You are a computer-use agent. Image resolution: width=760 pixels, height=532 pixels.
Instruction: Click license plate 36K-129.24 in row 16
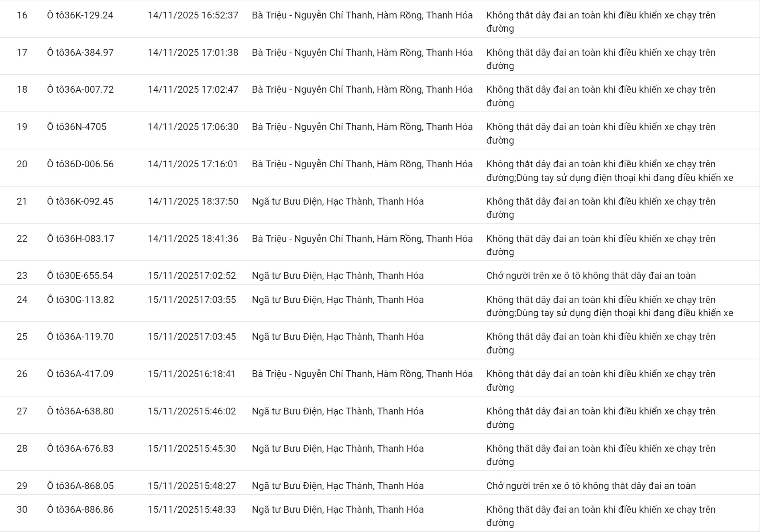(80, 15)
